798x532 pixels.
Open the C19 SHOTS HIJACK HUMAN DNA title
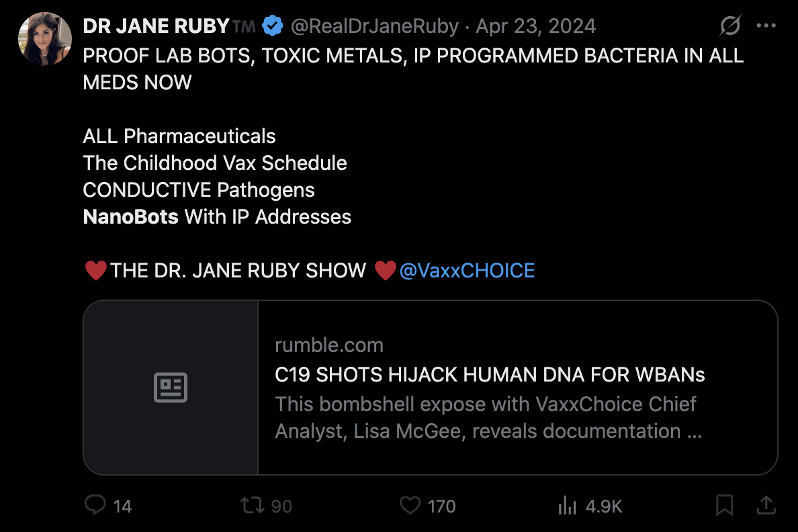click(x=490, y=375)
